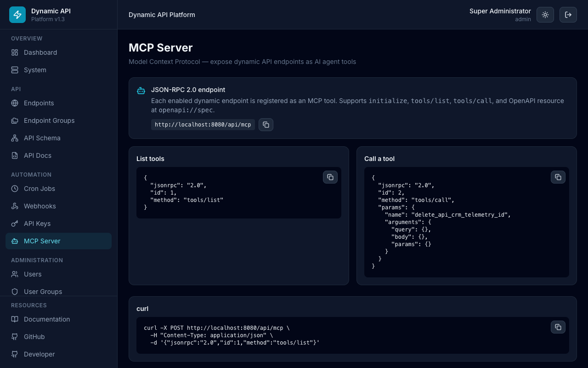Open the Documentation link
The width and height of the screenshot is (588, 368).
click(x=58, y=319)
